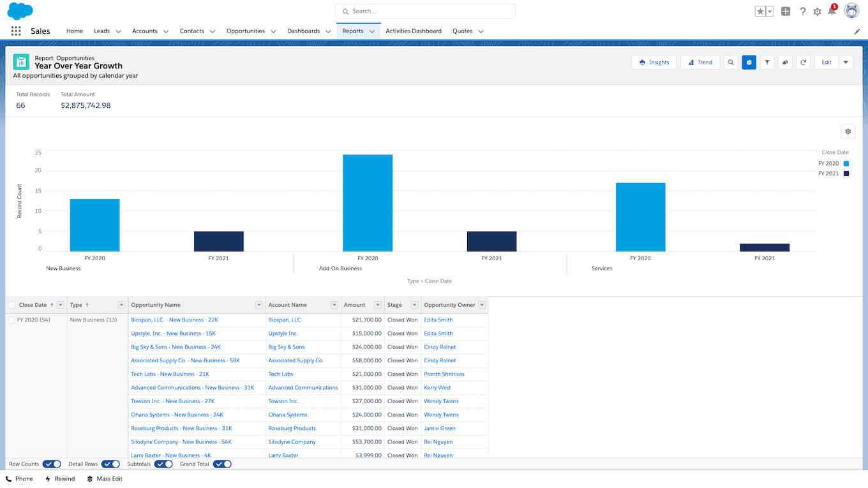This screenshot has height=488, width=868.
Task: Click the FY 2021 legend color swatch
Action: (846, 174)
